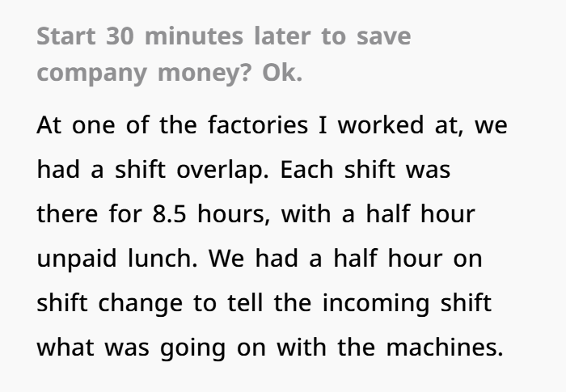Click the 'company money? Ok.' title line

170,73
